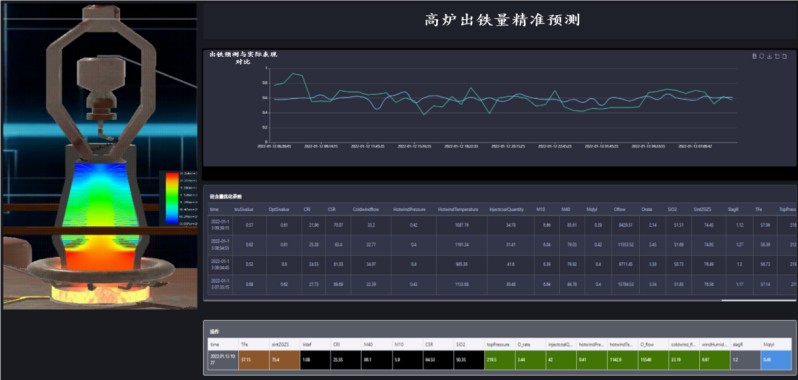
Task: Click the brown 57.15 TFe cell
Action: pyautogui.click(x=254, y=360)
